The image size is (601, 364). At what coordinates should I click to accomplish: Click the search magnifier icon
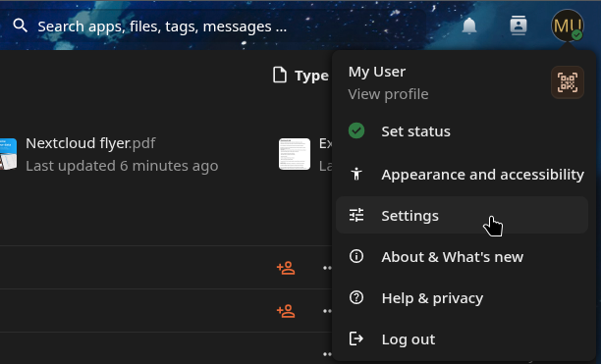[x=20, y=26]
